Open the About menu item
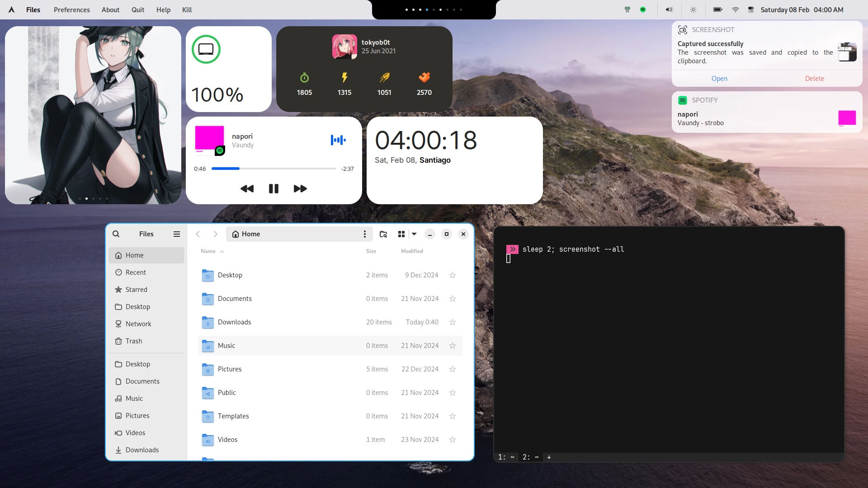The width and height of the screenshot is (868, 488). coord(110,9)
